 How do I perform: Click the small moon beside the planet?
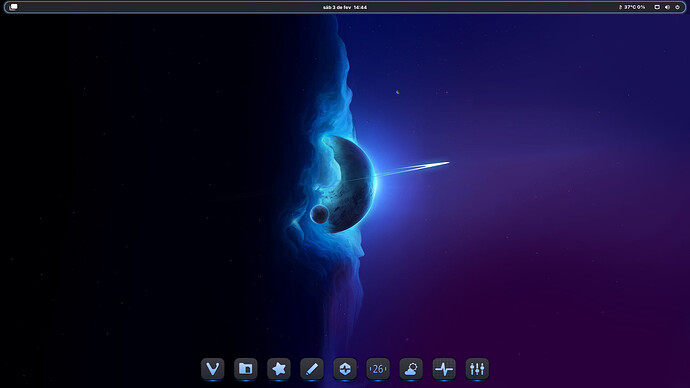coord(319,214)
